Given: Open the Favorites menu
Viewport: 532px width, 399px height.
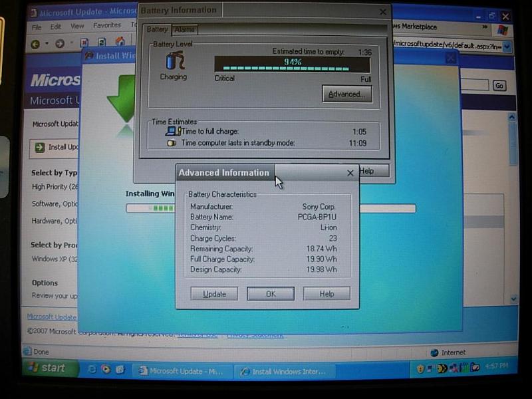Looking at the screenshot, I should coord(107,25).
